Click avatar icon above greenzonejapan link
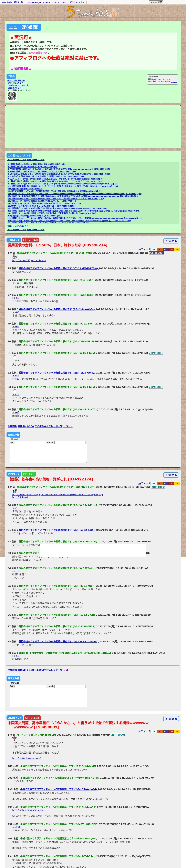Viewport: 186px width, 868px height. click(x=14, y=491)
